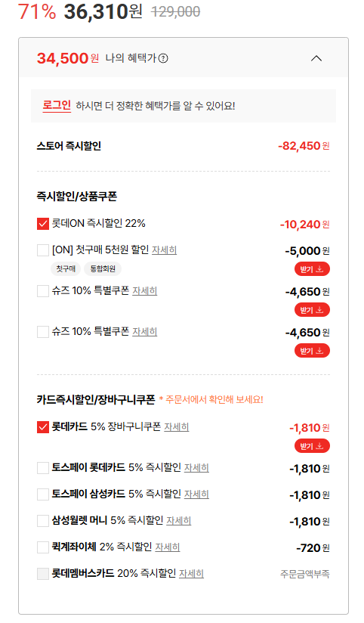Viewport: 364px width, 623px height.
Task: Open the 로그인 link
Action: pos(57,106)
